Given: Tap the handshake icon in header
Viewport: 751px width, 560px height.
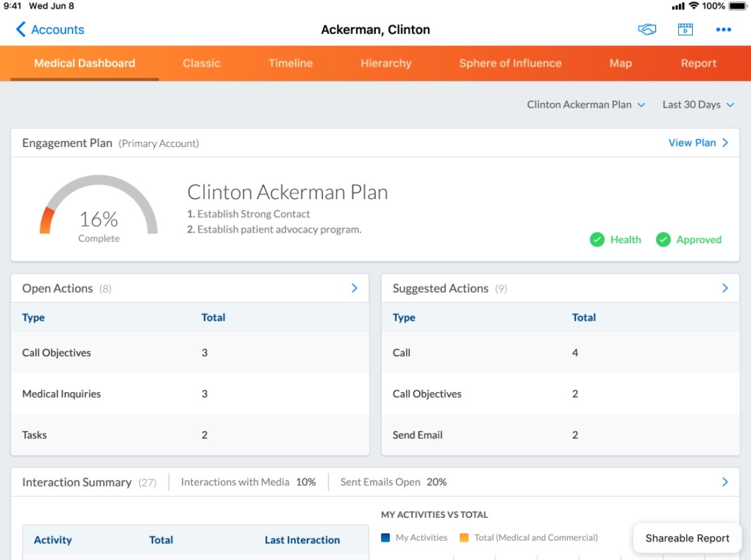Looking at the screenshot, I should pyautogui.click(x=647, y=29).
